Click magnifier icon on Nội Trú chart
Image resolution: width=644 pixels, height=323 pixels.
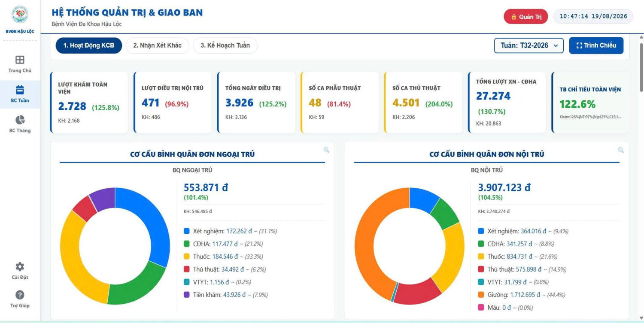tap(621, 150)
